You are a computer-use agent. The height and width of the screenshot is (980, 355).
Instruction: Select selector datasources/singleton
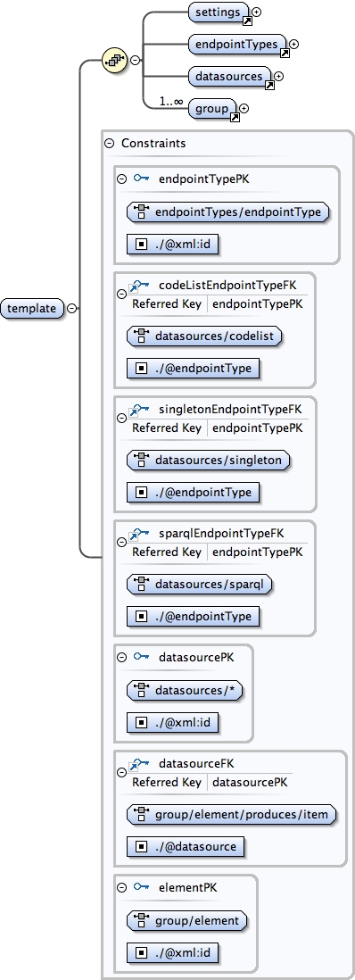[209, 461]
